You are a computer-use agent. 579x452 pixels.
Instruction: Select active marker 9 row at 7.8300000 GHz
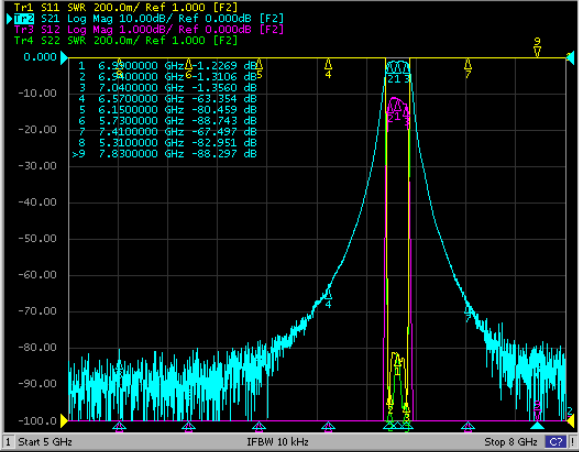(x=165, y=154)
